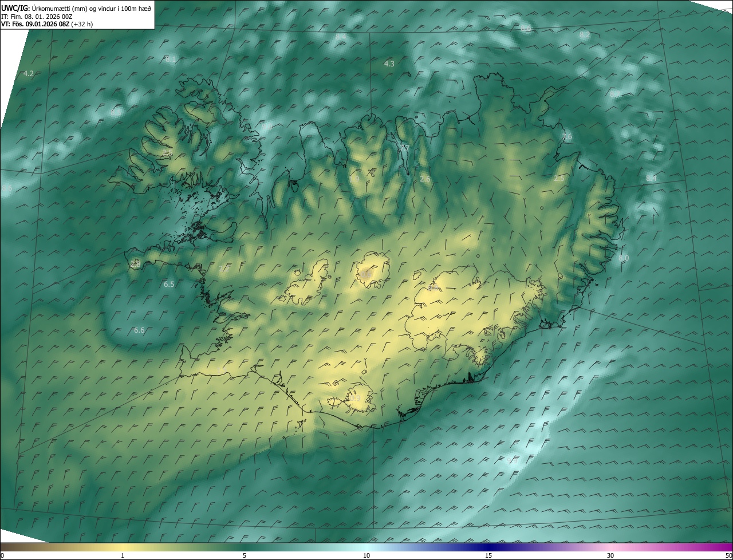Click the 2.6 value label on the map

[425, 179]
